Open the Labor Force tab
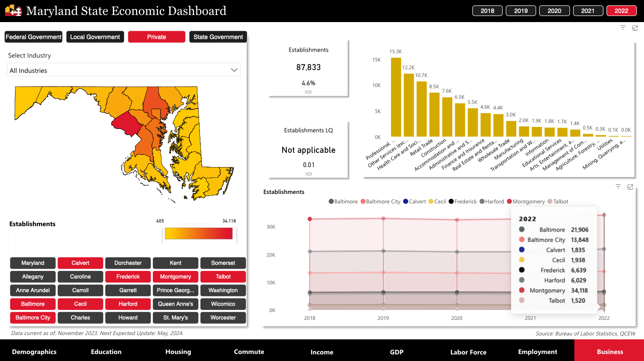This screenshot has width=644, height=361. [468, 352]
